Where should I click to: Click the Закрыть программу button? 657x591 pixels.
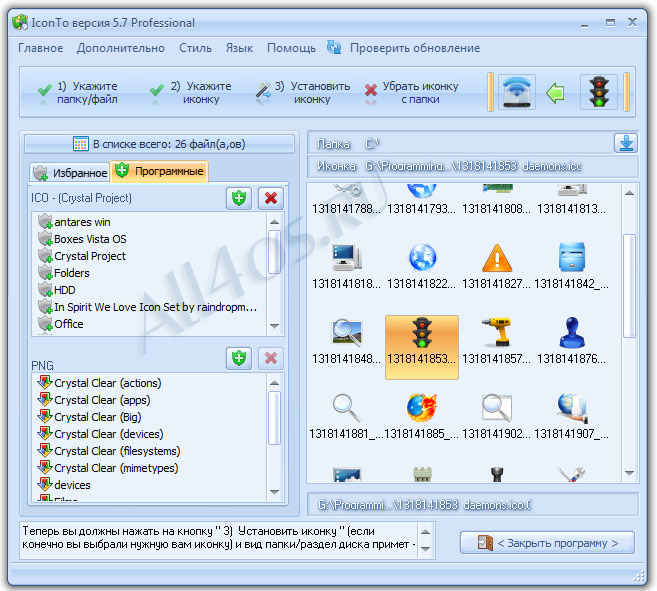click(x=547, y=543)
